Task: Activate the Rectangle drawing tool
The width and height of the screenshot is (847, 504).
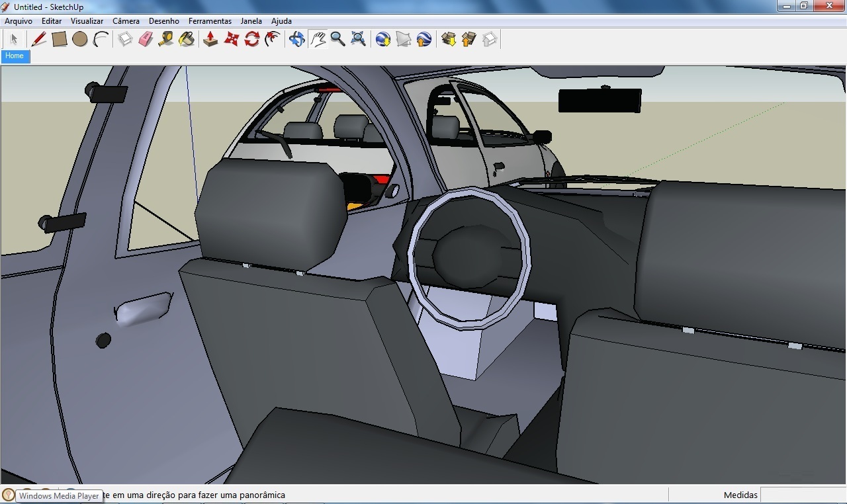Action: (59, 39)
